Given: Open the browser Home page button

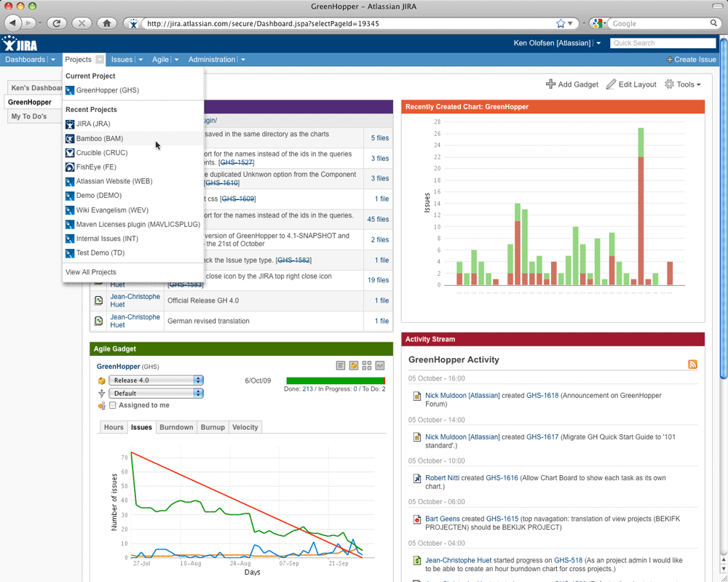Looking at the screenshot, I should coord(107,23).
